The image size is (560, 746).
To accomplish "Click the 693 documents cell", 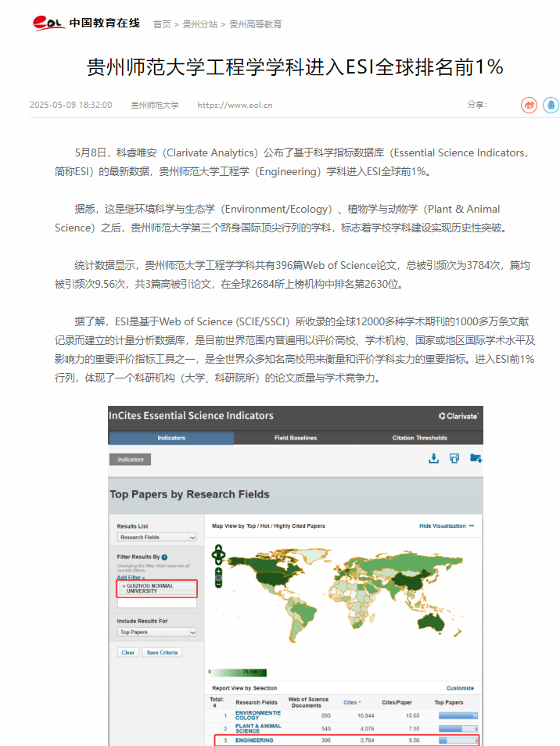I will click(x=326, y=716).
